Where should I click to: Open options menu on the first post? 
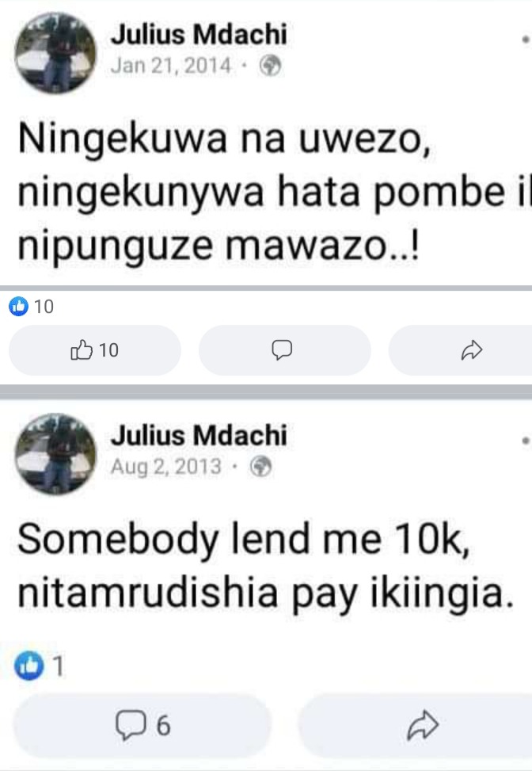coord(526,40)
